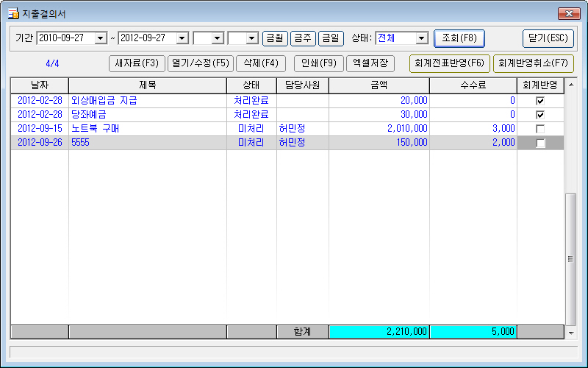Click the 금일 button
Image resolution: width=588 pixels, height=368 pixels.
click(331, 38)
